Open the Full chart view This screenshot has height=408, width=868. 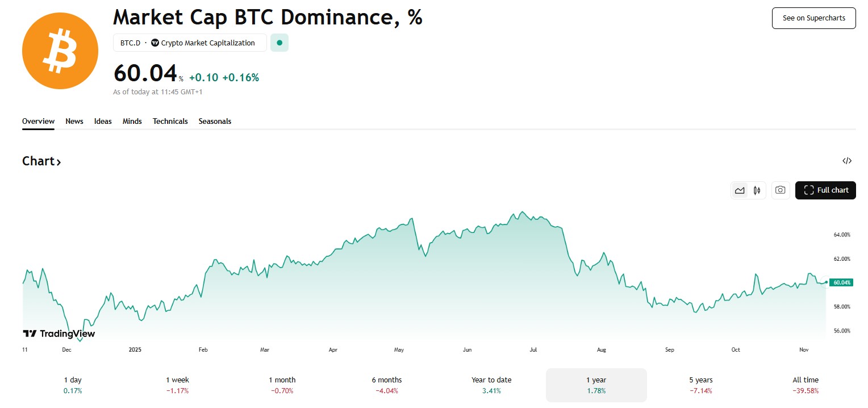pos(825,190)
